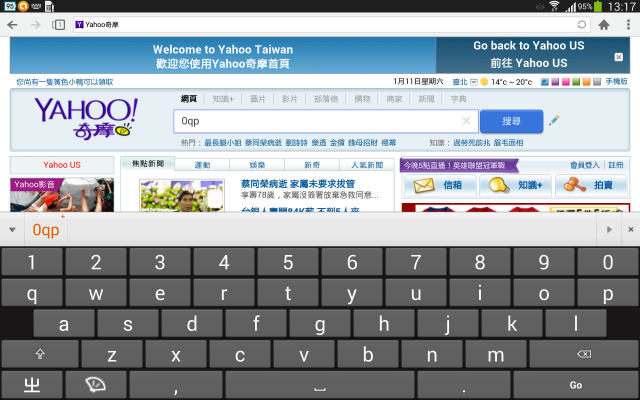640x400 pixels.
Task: Dismiss the Welcome to Yahoo Taiwan banner
Action: point(619,57)
